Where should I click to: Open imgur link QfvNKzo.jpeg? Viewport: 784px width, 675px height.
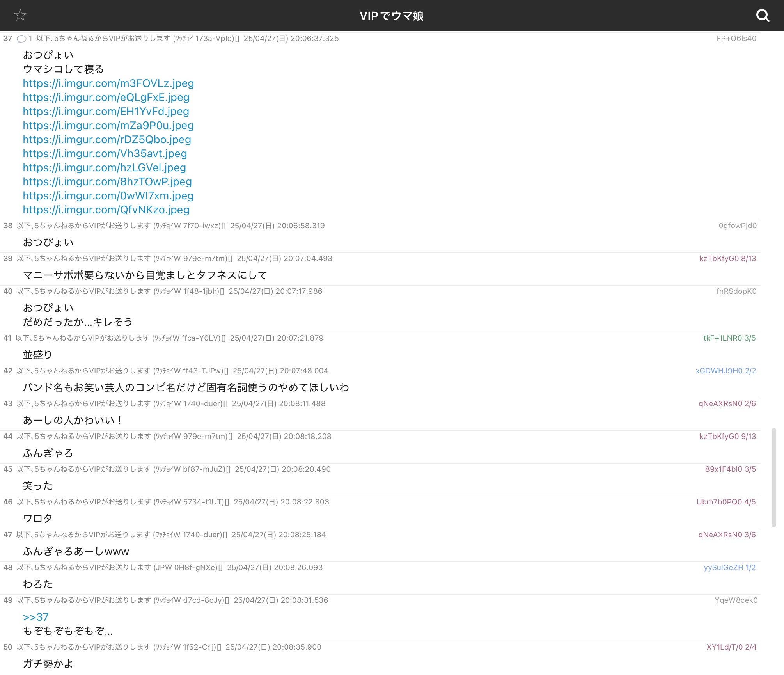106,210
